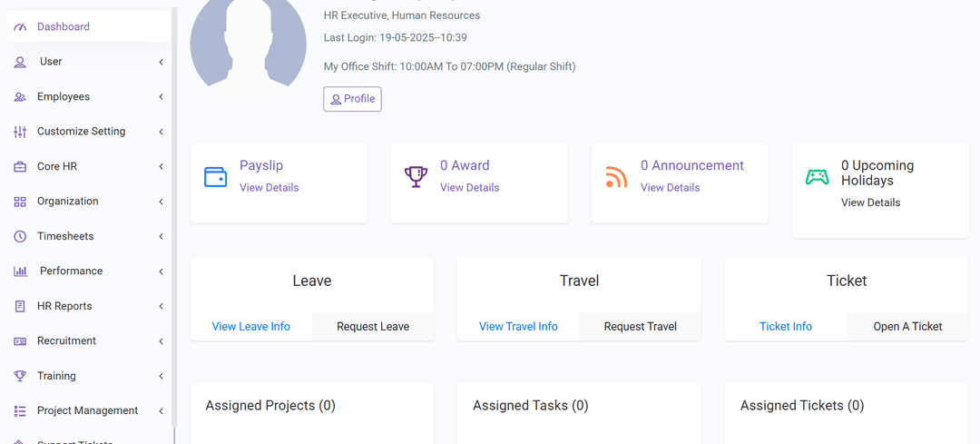Viewport: 980px width, 444px height.
Task: Click the bar chart icon beside Performance
Action: coord(20,271)
